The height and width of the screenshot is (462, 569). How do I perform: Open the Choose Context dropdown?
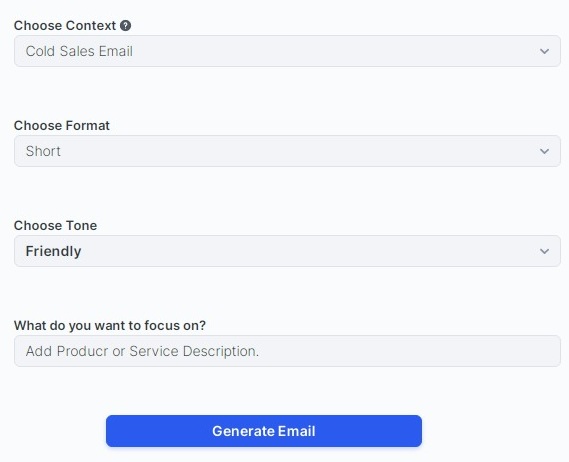tap(287, 51)
